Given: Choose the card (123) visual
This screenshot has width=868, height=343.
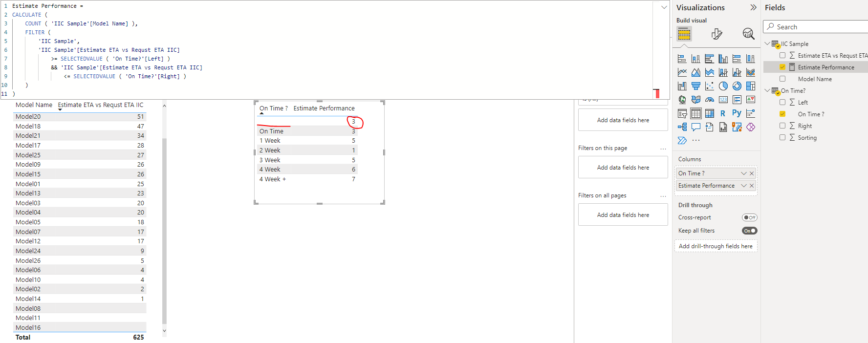Looking at the screenshot, I should pyautogui.click(x=723, y=100).
